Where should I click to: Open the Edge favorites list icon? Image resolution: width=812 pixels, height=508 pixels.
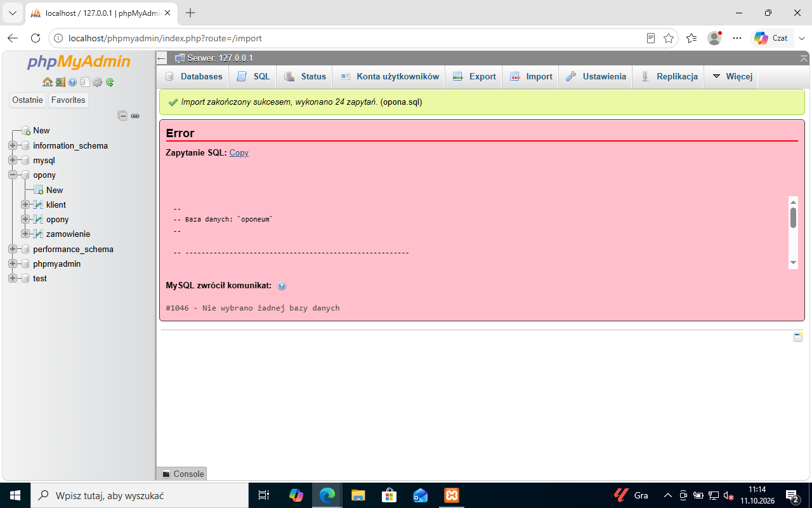point(691,38)
